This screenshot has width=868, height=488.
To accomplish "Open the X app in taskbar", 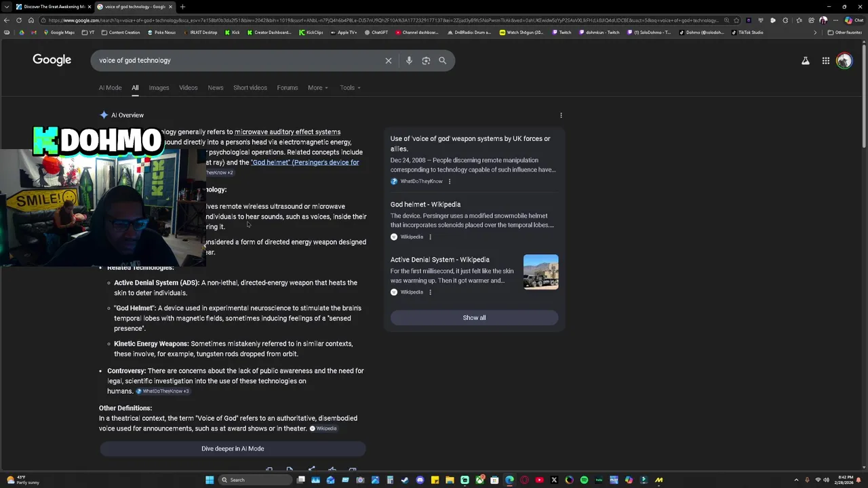I will click(x=554, y=480).
